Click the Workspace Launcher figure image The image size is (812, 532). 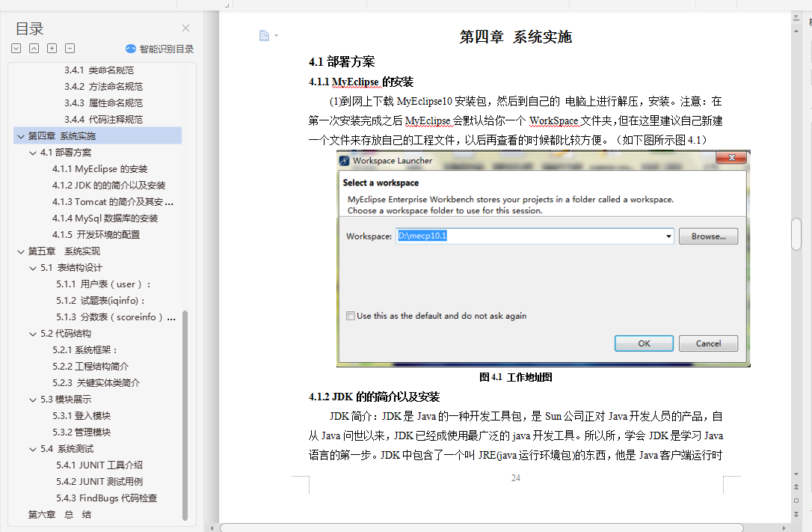[x=544, y=258]
